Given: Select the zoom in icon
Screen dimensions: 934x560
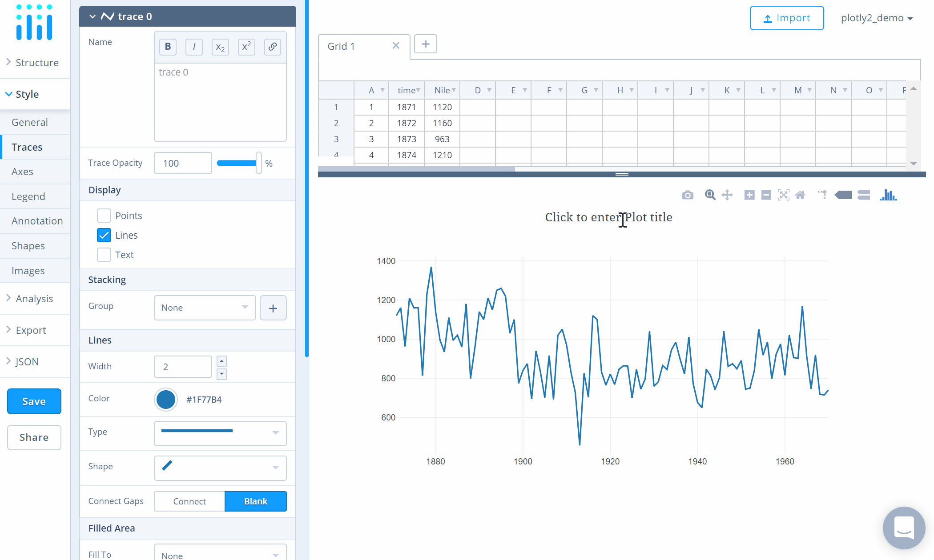Looking at the screenshot, I should [749, 196].
